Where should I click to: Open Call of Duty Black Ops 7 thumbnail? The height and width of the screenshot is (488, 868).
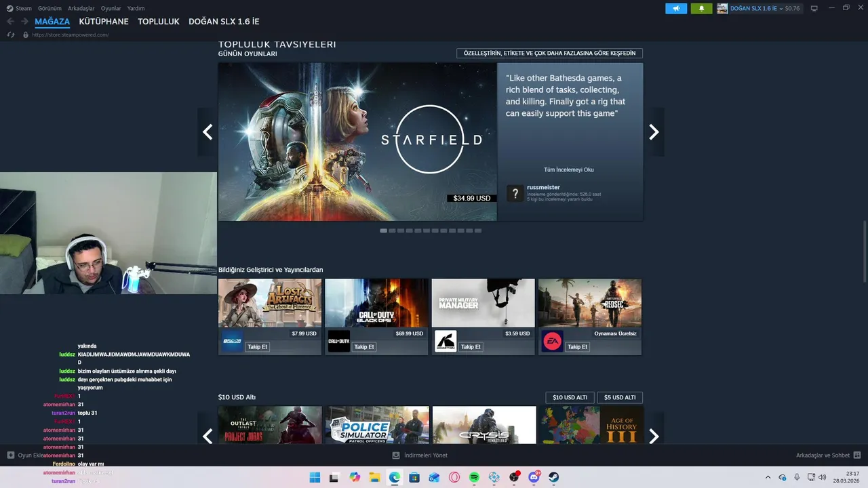376,303
